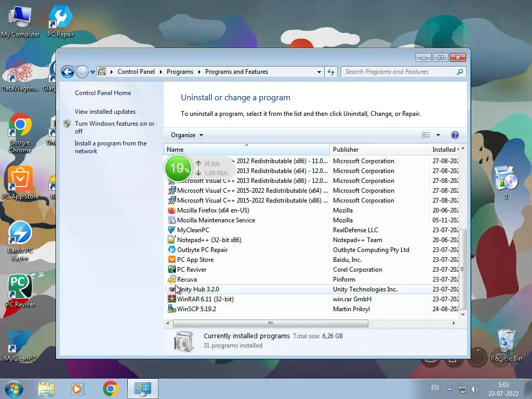Image resolution: width=532 pixels, height=399 pixels.
Task: Open the PC Repair desktop shortcut
Action: pos(60,21)
